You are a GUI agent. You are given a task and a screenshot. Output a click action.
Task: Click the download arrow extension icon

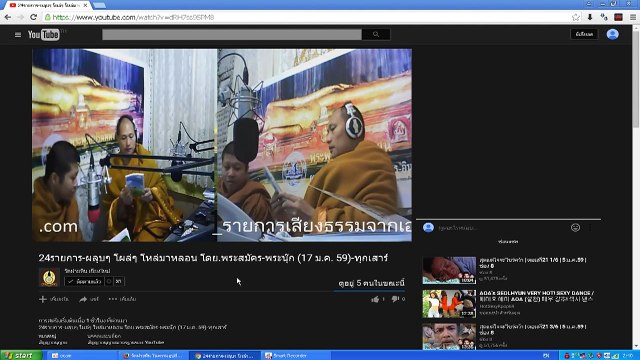click(x=590, y=17)
